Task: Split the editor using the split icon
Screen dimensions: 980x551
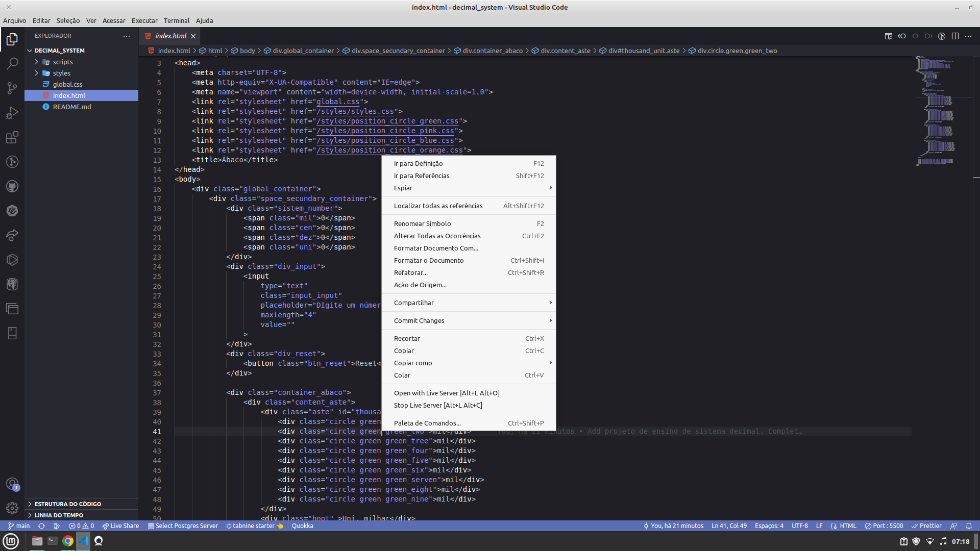Action: [x=955, y=36]
